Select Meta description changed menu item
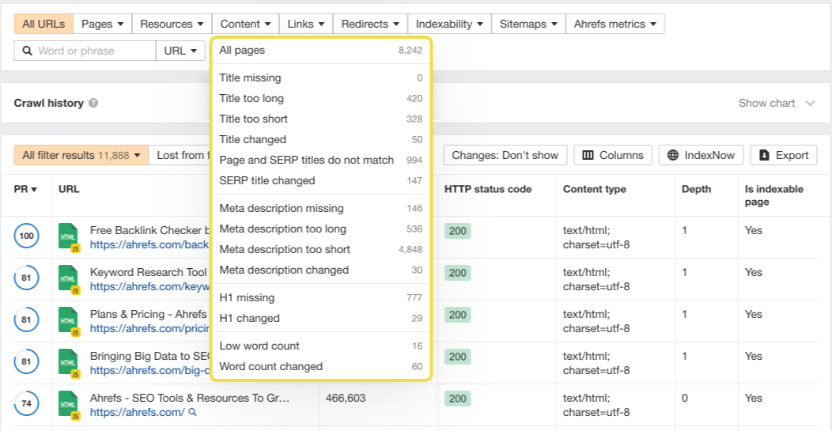Screen dimensions: 832x431 coord(321,270)
